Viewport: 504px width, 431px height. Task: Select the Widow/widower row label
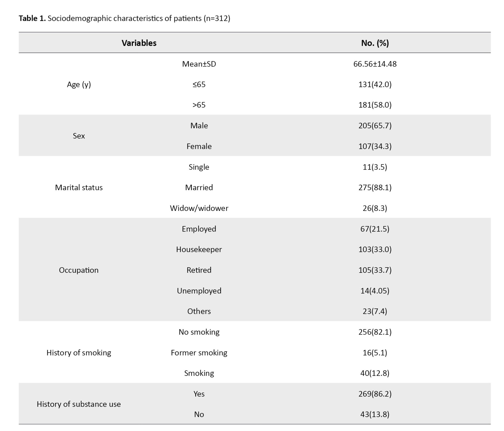click(x=199, y=208)
